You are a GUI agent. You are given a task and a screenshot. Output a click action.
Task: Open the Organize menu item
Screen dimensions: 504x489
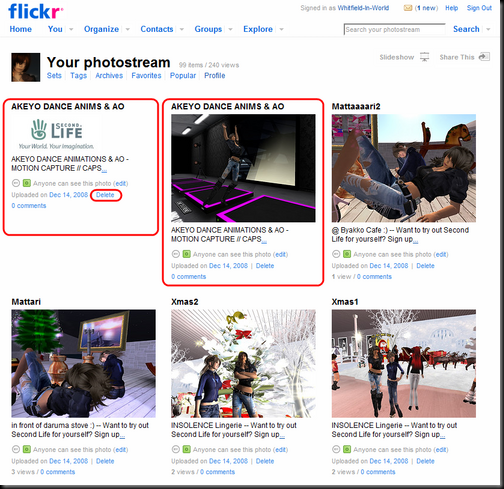click(101, 29)
